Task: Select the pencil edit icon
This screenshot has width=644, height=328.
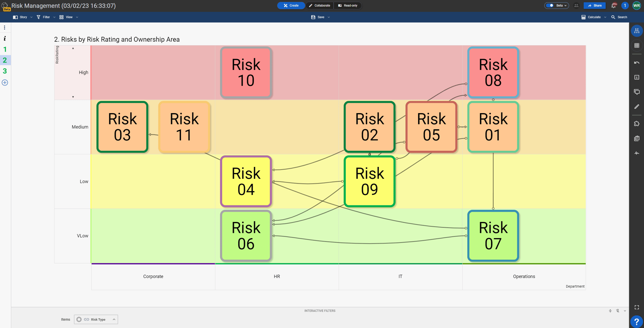Action: (x=637, y=107)
